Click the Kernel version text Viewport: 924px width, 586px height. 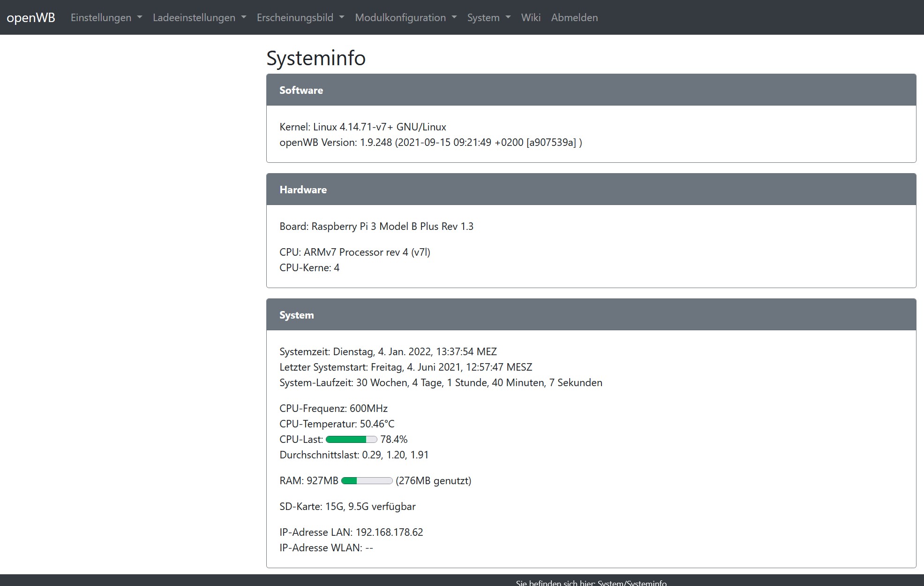click(x=362, y=127)
